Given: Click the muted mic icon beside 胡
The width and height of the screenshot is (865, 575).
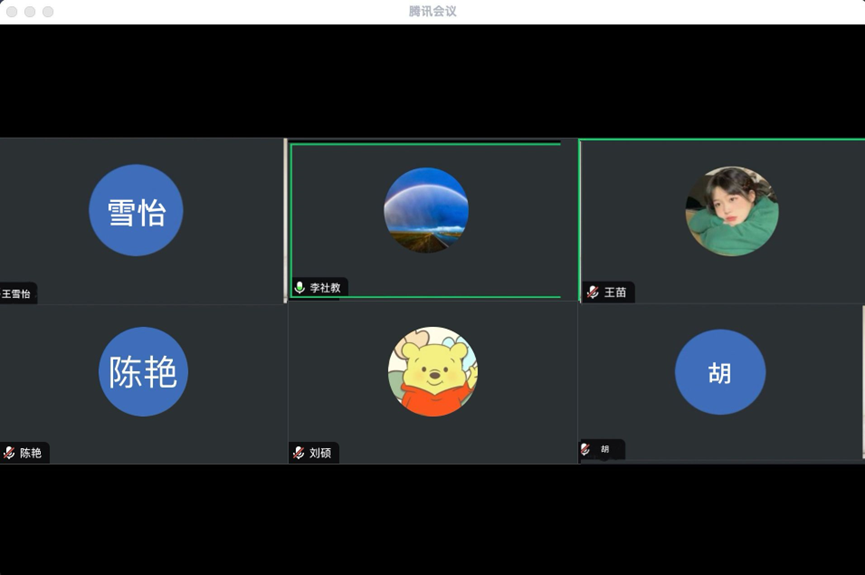Looking at the screenshot, I should coord(585,449).
